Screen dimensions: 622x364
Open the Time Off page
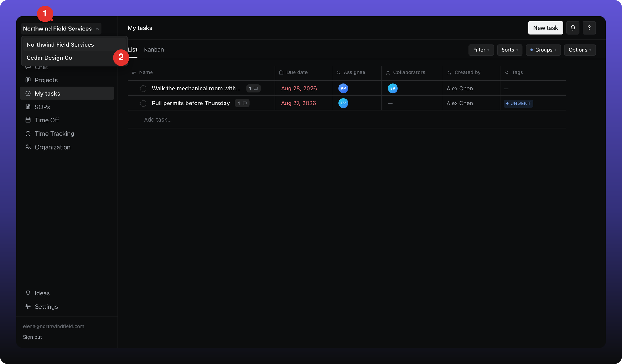click(x=67, y=120)
